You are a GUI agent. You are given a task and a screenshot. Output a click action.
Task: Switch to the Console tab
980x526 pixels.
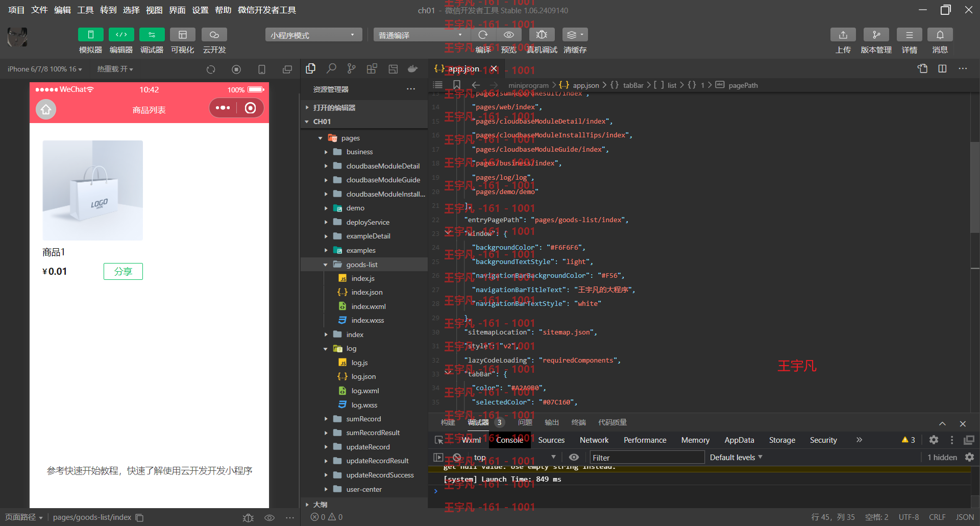(x=509, y=440)
